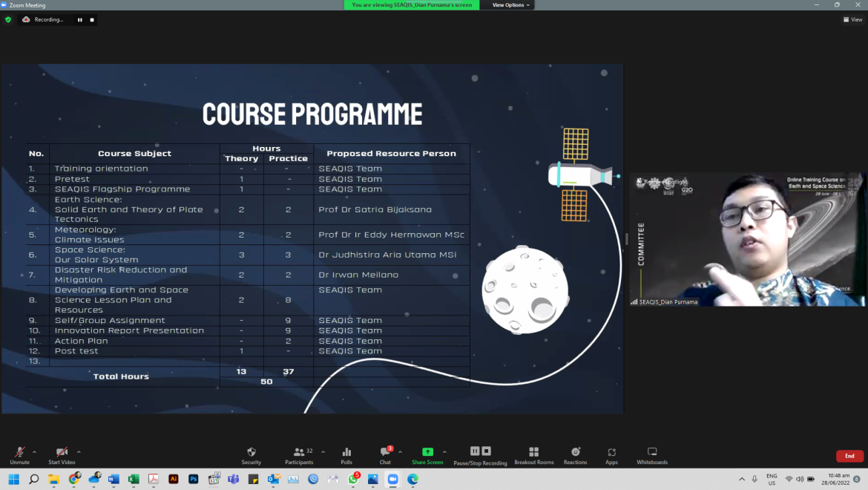The image size is (868, 490).
Task: Open the Chat panel
Action: coord(385,454)
